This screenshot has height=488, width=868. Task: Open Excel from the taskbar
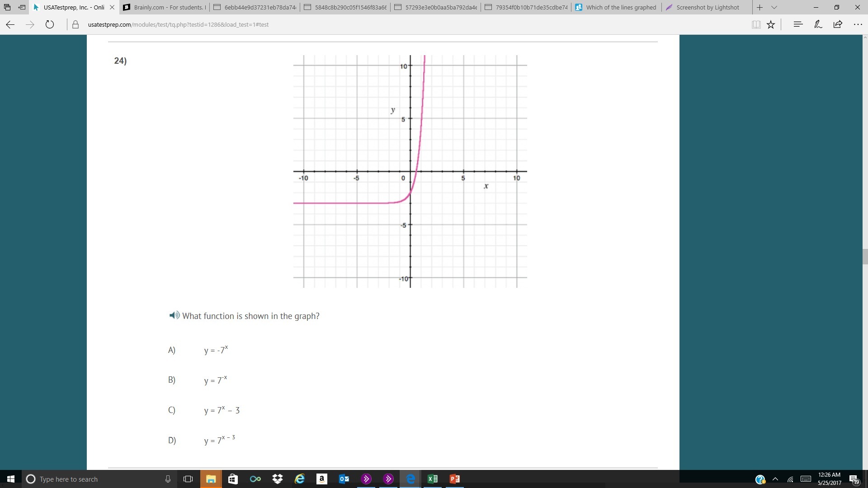432,479
